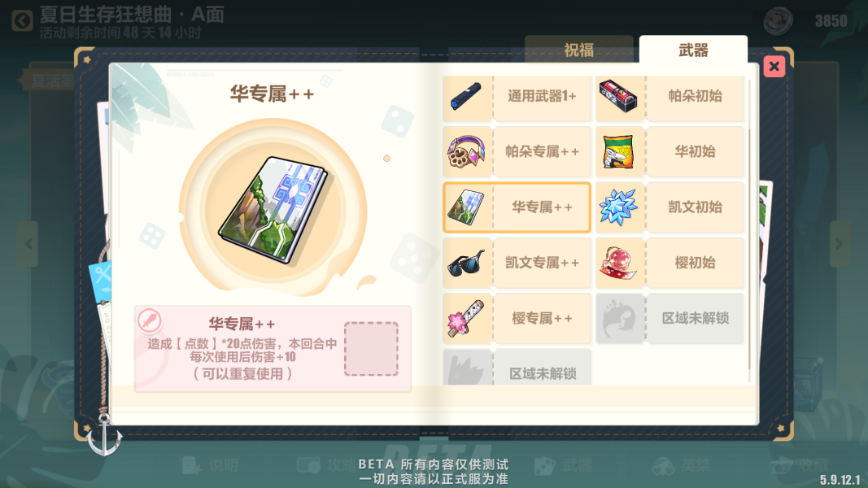Screen dimensions: 868x488
Task: Click the empty dashed slot in description
Action: pyautogui.click(x=371, y=349)
